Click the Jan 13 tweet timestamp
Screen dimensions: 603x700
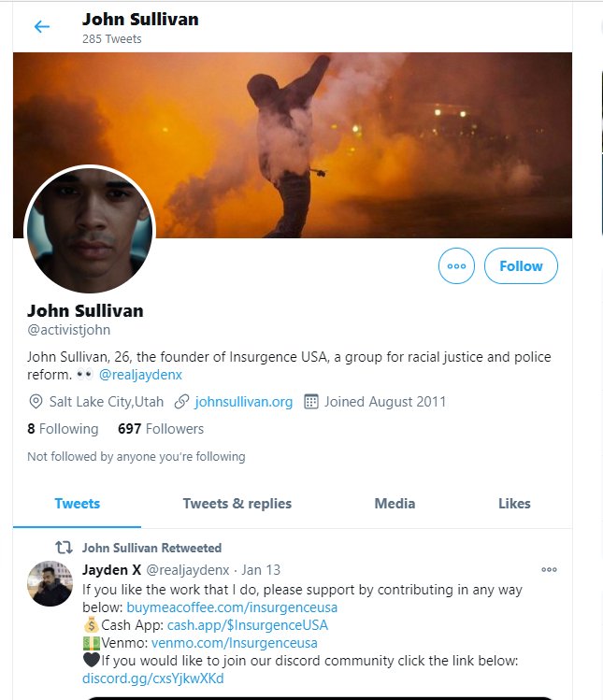(261, 569)
